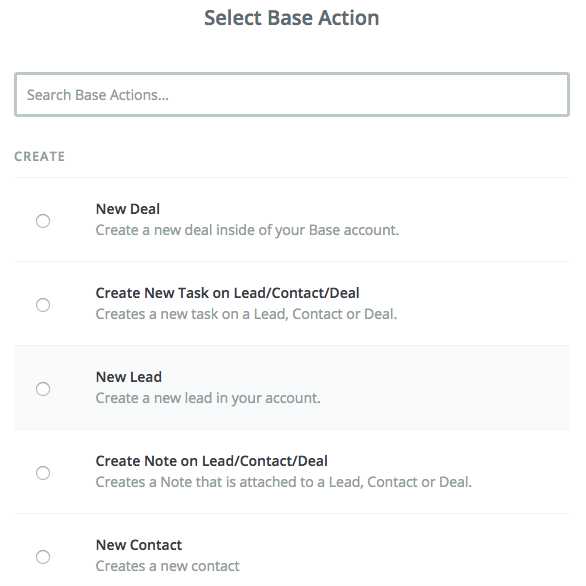The height and width of the screenshot is (586, 586).
Task: Click 'Creates a Note that is attached' description
Action: pyautogui.click(x=284, y=482)
